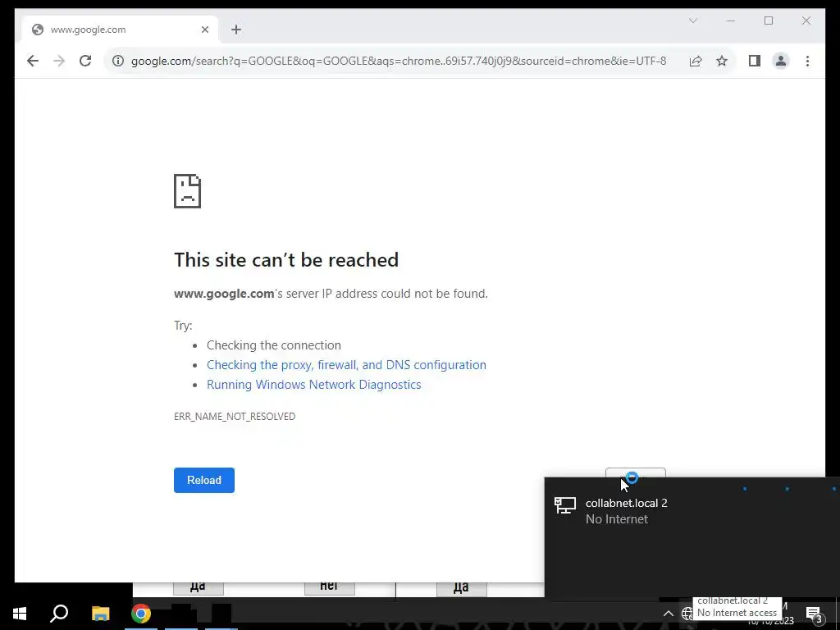The width and height of the screenshot is (840, 630).
Task: Go back to the previous page
Action: [33, 61]
